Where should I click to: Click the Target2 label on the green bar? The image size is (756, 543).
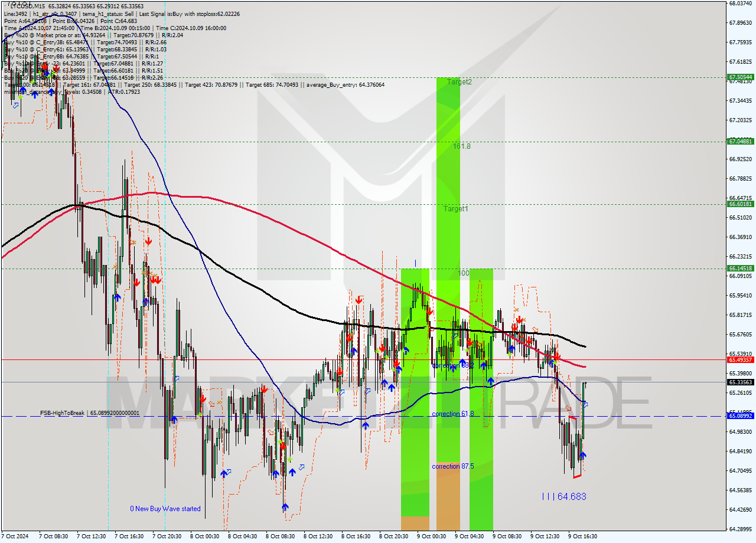(459, 82)
